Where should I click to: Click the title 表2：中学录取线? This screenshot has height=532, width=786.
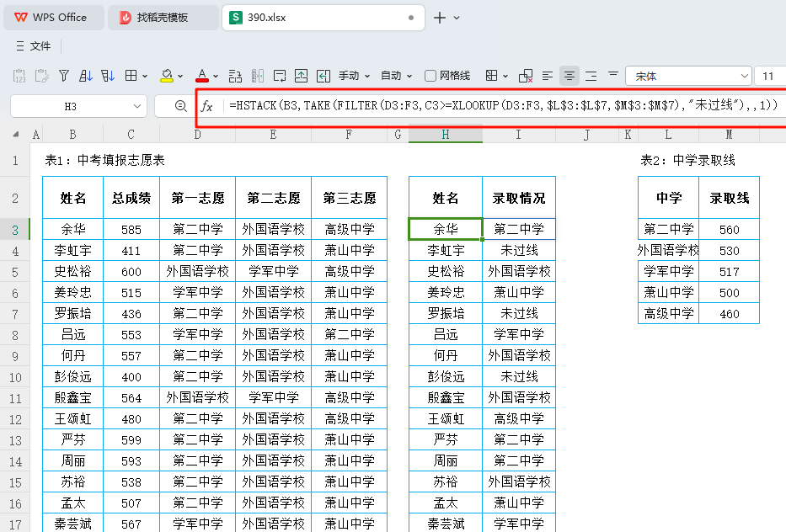click(687, 160)
